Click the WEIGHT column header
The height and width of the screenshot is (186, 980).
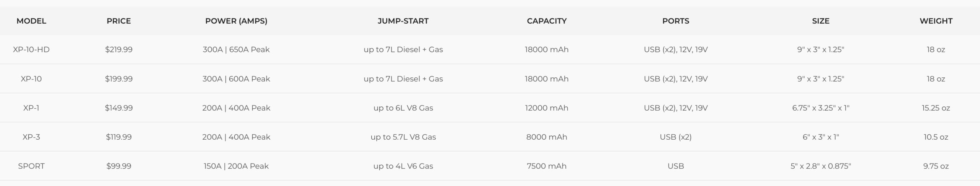(x=936, y=21)
